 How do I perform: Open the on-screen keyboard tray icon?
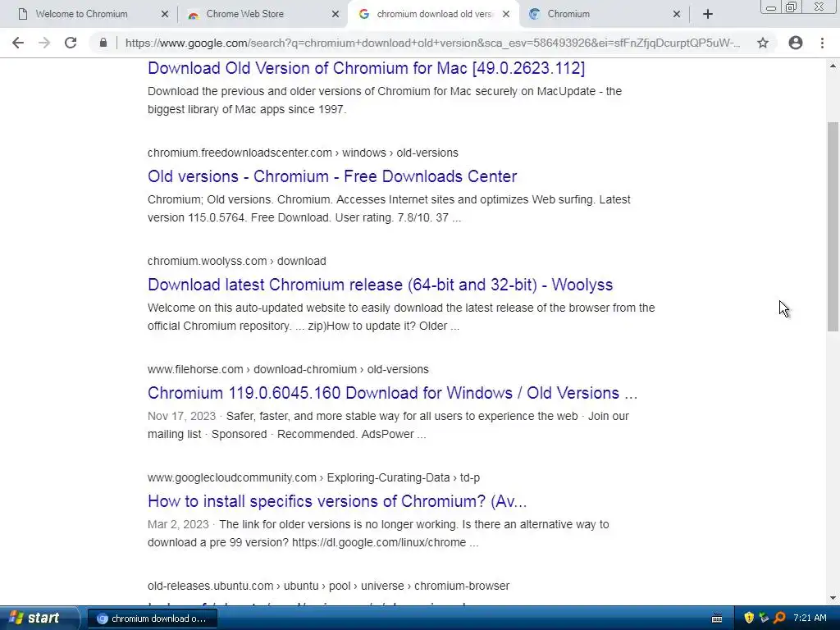click(717, 619)
